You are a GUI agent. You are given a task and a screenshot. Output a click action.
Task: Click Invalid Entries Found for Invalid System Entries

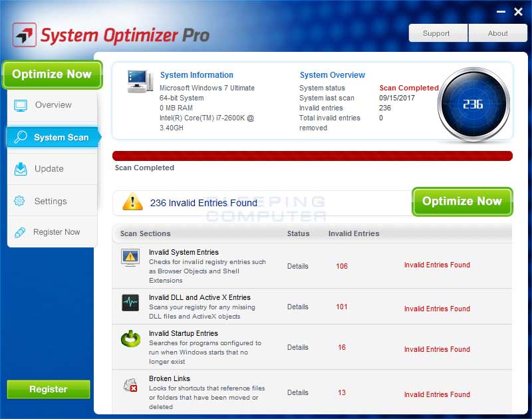[437, 265]
